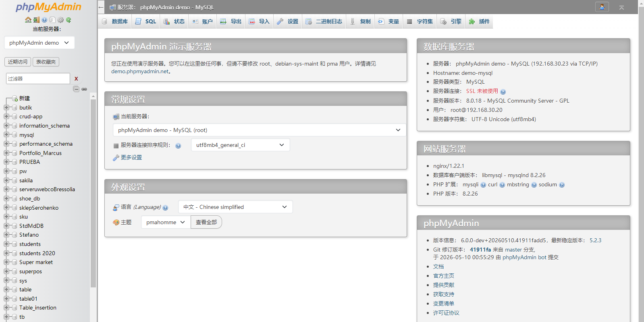Select the Portfolio_Marcus database

(x=40, y=153)
